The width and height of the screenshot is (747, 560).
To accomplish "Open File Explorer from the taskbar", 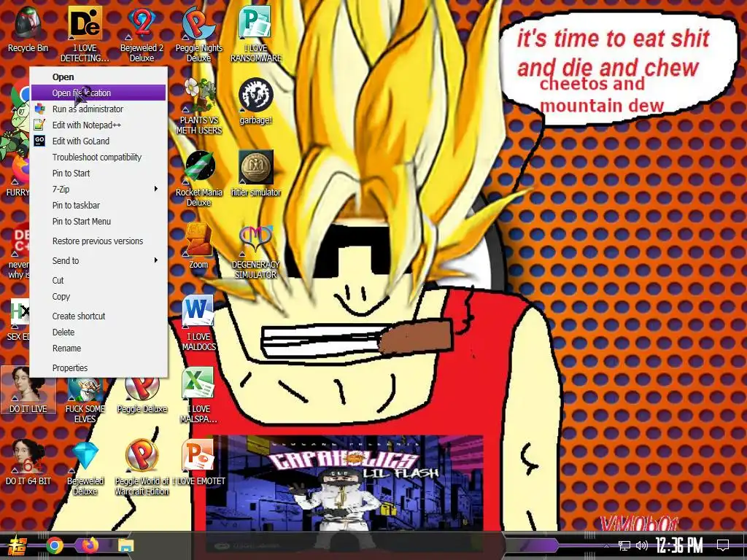I will click(x=126, y=545).
